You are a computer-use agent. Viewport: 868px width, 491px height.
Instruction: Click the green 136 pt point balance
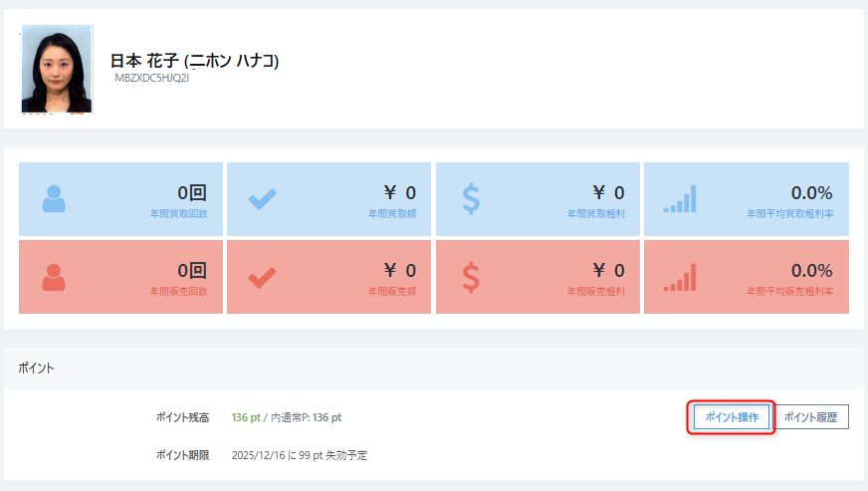(x=246, y=417)
